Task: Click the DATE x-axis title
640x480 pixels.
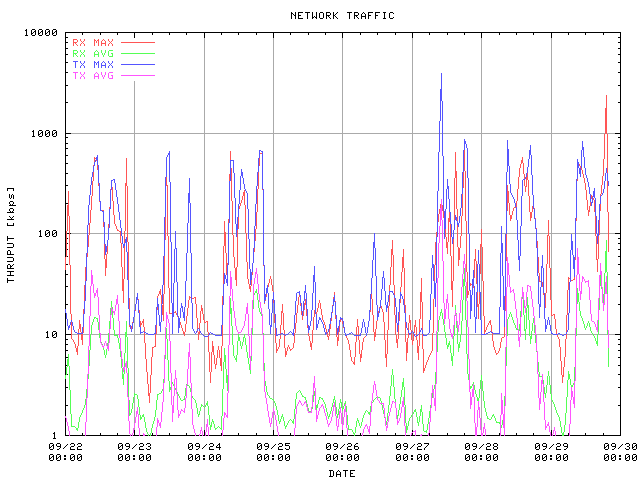Action: point(342,473)
